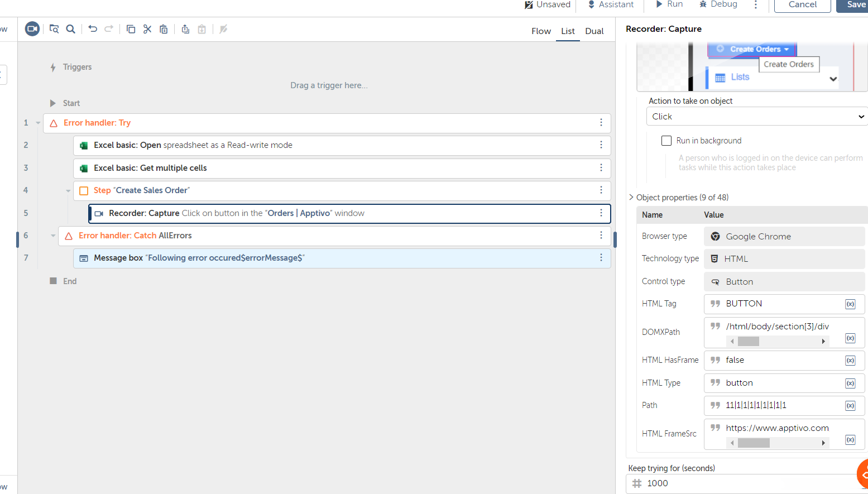Image resolution: width=868 pixels, height=494 pixels.
Task: Enable the Run in background checkbox
Action: click(666, 141)
